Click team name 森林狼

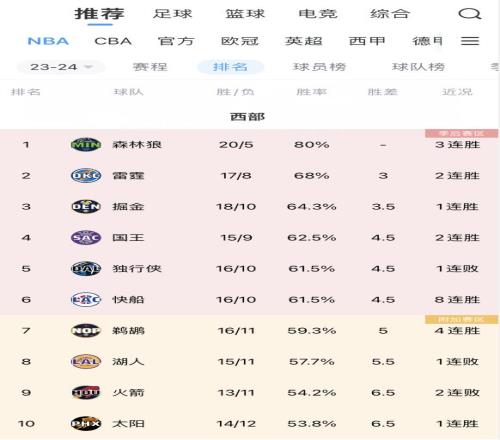(x=137, y=145)
